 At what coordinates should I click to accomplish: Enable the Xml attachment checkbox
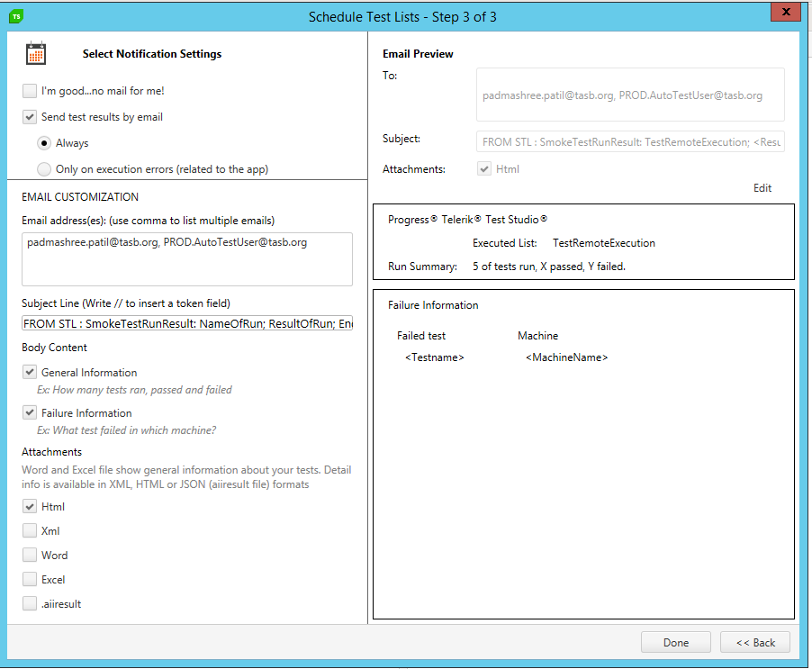pos(31,531)
